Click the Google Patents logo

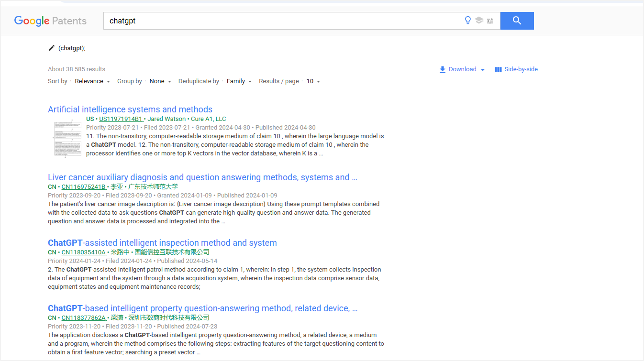50,21
